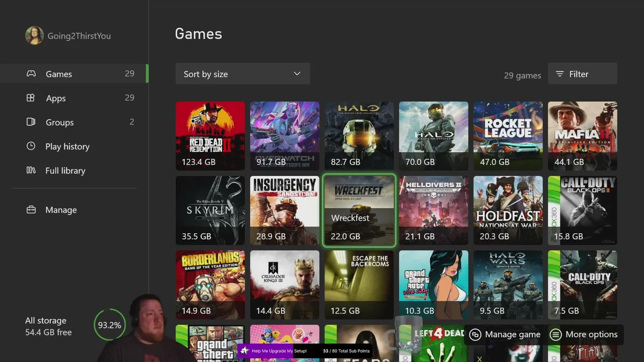This screenshot has width=644, height=362.
Task: Open the Going2ThirstYou profile avatar
Action: coord(34,36)
